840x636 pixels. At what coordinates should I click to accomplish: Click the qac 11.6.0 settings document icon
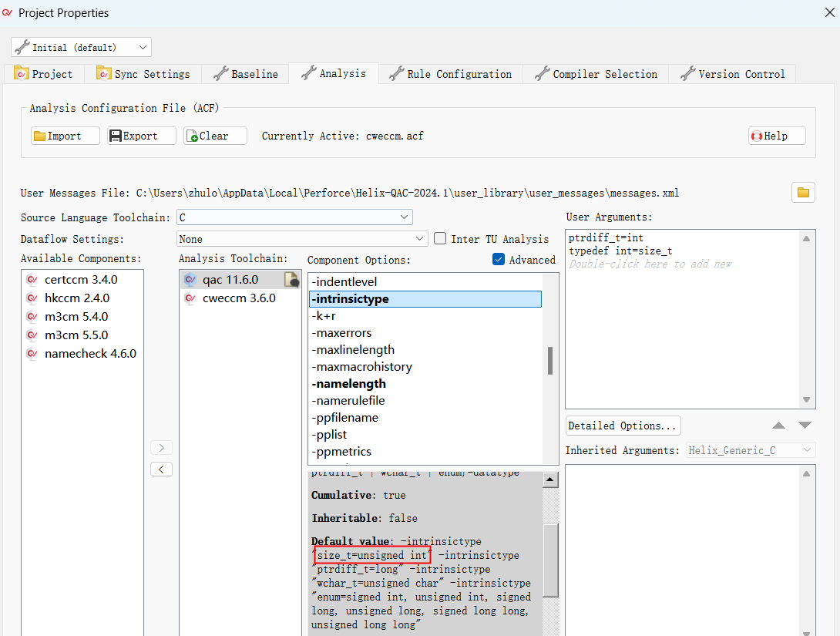tap(291, 280)
